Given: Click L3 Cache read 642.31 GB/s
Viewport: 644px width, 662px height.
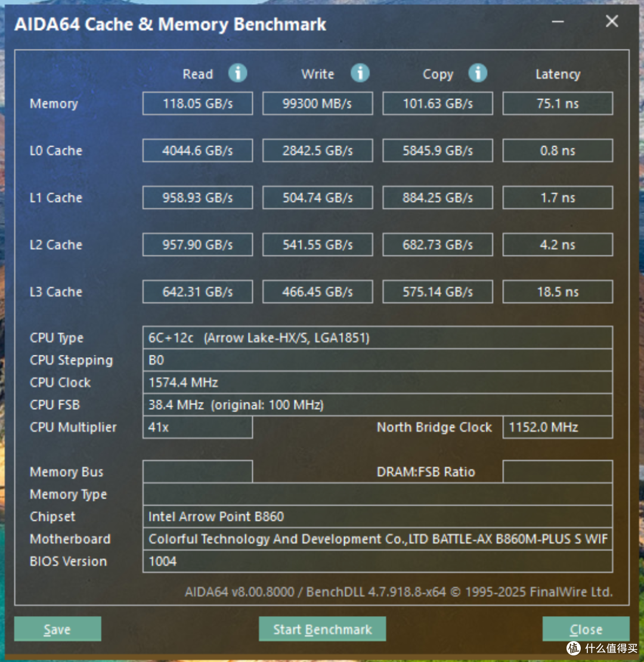Looking at the screenshot, I should pos(197,292).
